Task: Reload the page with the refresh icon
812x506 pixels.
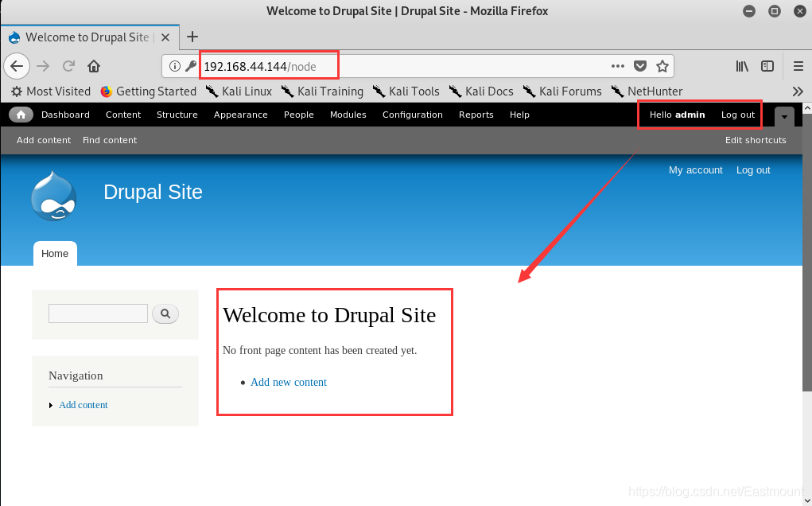Action: coord(68,66)
